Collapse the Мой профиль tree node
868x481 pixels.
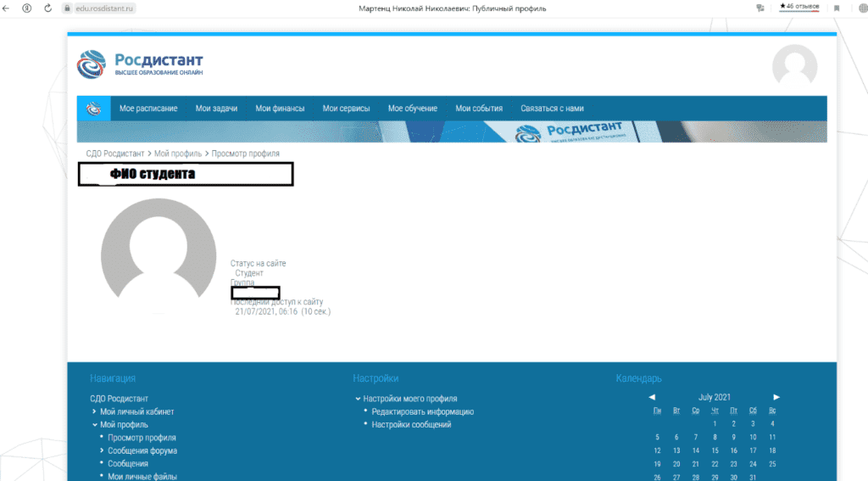[94, 424]
